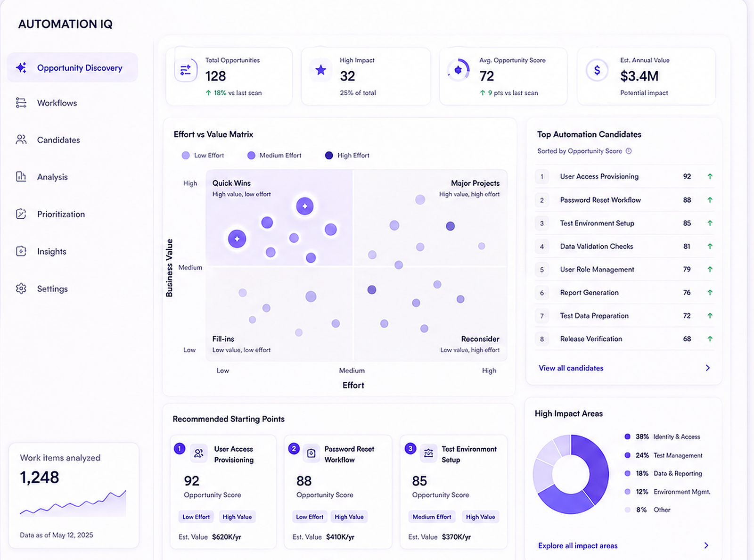The width and height of the screenshot is (754, 560).
Task: Click the Analysis chart icon
Action: pyautogui.click(x=21, y=176)
